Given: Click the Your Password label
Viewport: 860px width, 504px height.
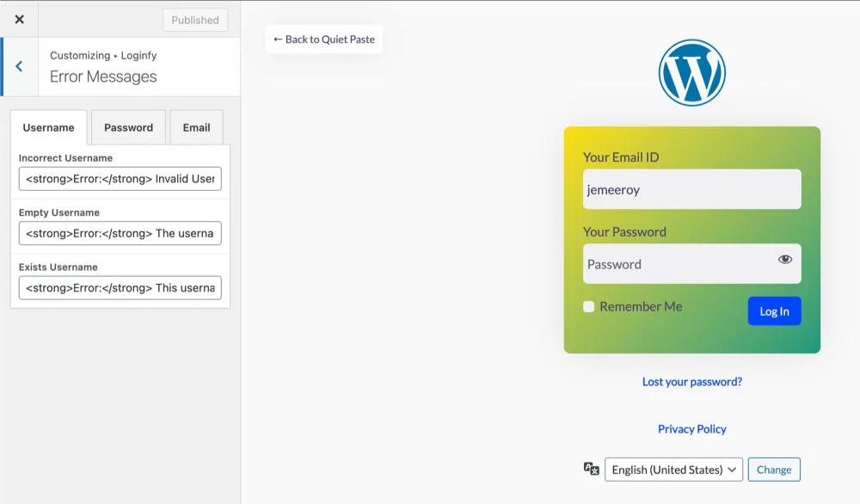Looking at the screenshot, I should pyautogui.click(x=624, y=232).
